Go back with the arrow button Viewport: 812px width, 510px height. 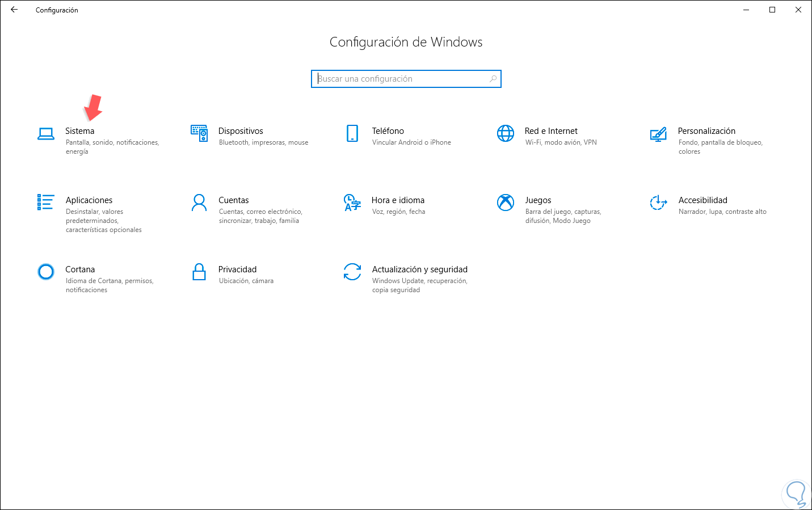tap(14, 10)
